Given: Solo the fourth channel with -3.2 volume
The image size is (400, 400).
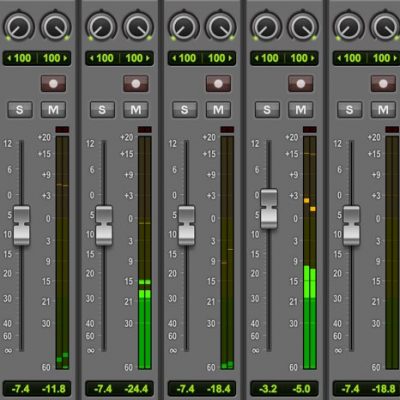Looking at the screenshot, I should [267, 110].
